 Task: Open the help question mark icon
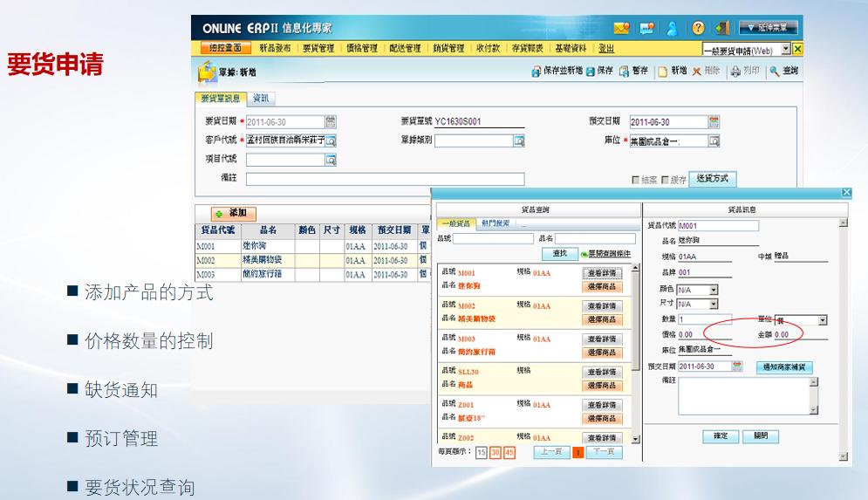[698, 28]
